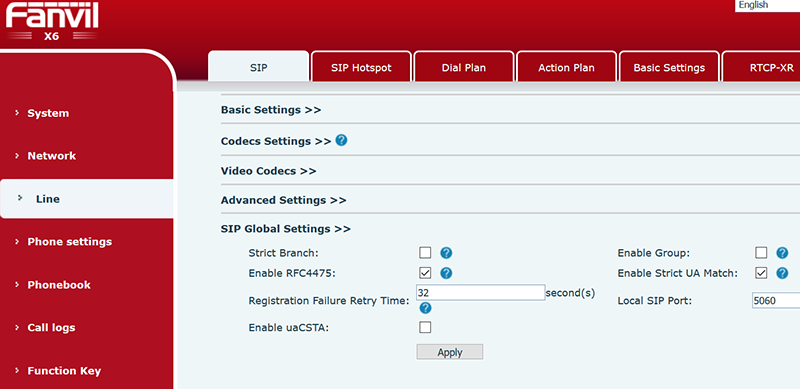Screen dimensions: 800x389
Task: Expand the Basic Settings section
Action: coord(271,110)
